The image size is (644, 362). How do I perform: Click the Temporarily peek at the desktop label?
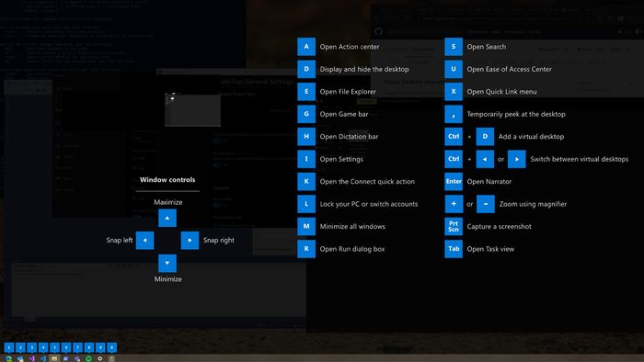516,114
